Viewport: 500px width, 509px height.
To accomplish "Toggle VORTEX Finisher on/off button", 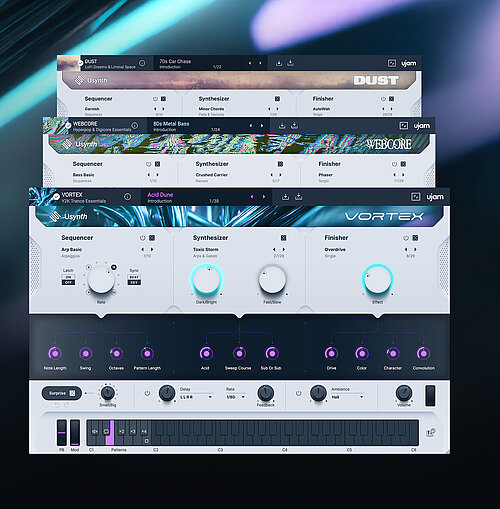I will click(406, 238).
